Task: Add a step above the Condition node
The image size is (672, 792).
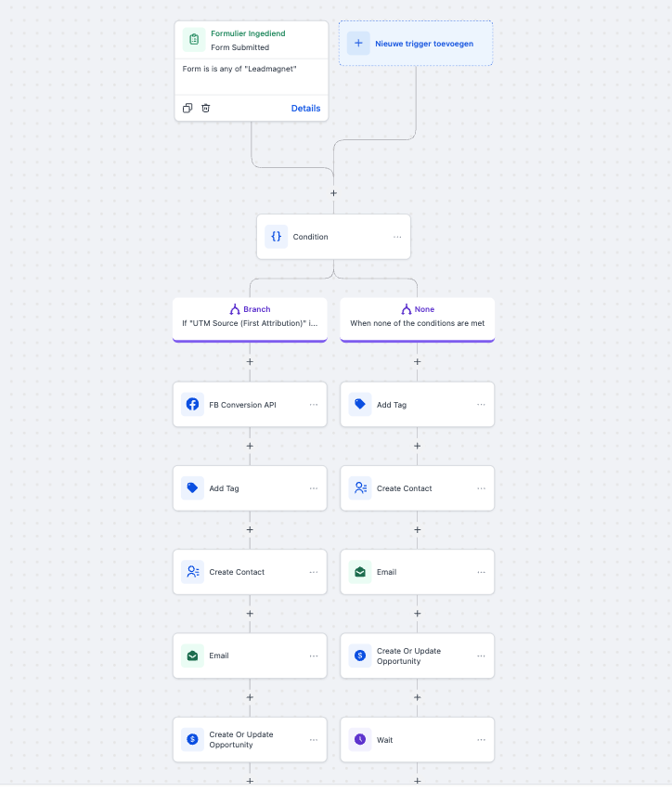Action: 333,193
